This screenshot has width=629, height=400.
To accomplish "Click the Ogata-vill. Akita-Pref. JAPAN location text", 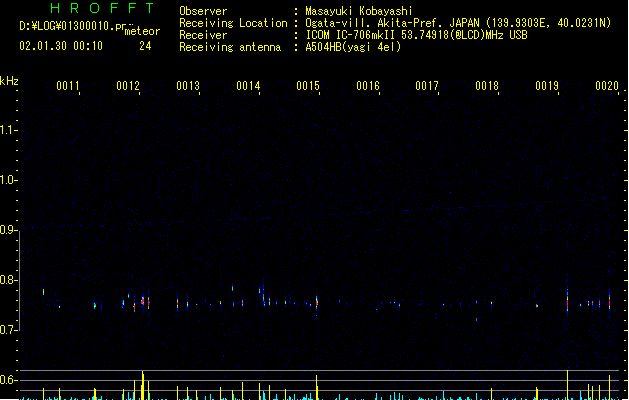I will pos(458,23).
